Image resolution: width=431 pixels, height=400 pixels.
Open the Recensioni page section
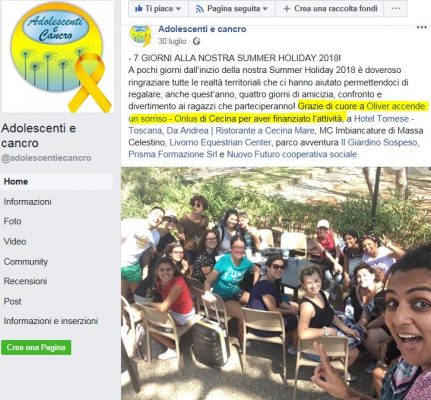tap(25, 281)
